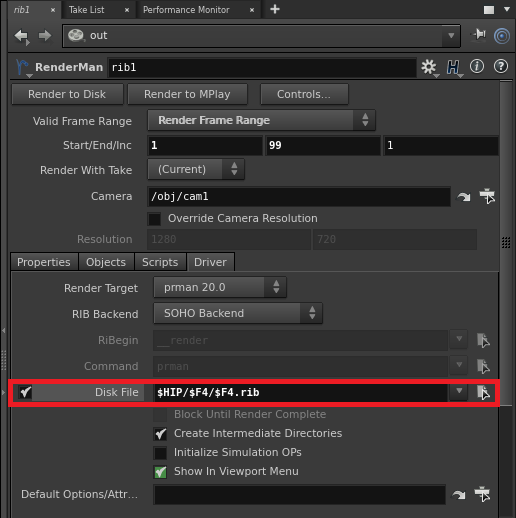Close the rib1 tab
516x518 pixels.
53,10
